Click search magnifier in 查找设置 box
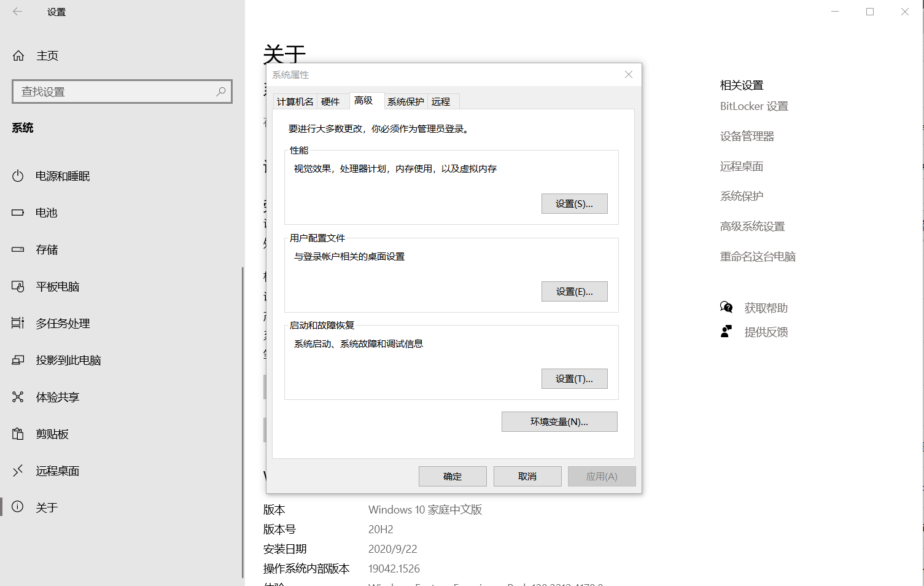This screenshot has width=924, height=586. tap(221, 92)
